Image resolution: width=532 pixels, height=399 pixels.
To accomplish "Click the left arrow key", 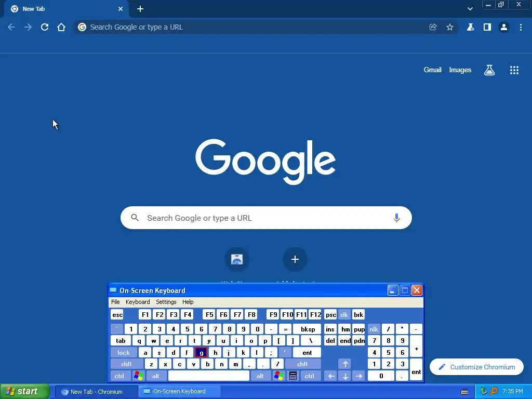I will coord(331,376).
